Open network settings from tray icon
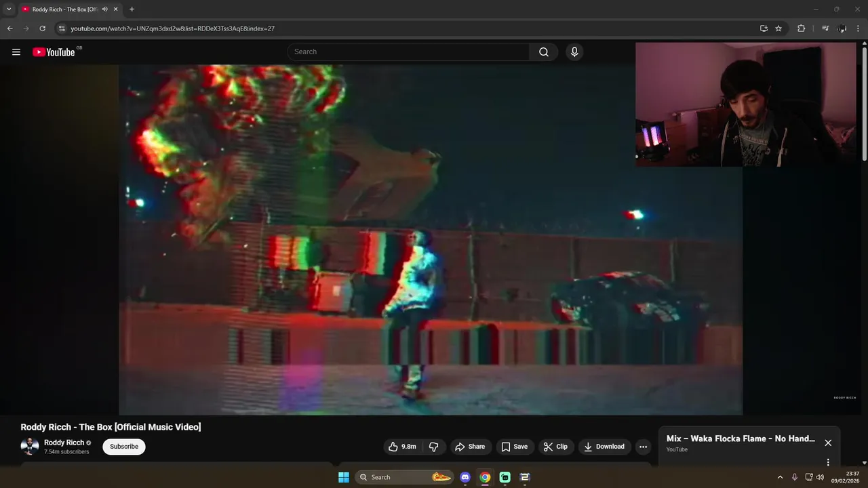The width and height of the screenshot is (868, 488). (809, 477)
